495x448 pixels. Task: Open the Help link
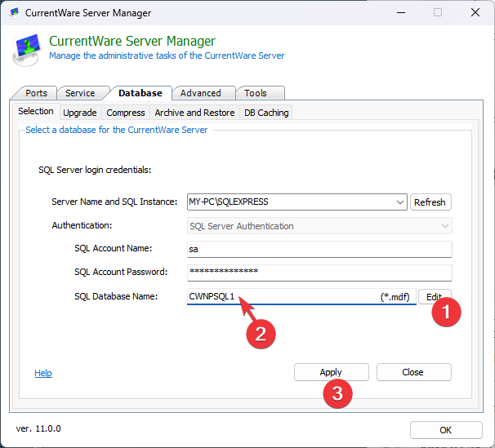(43, 373)
